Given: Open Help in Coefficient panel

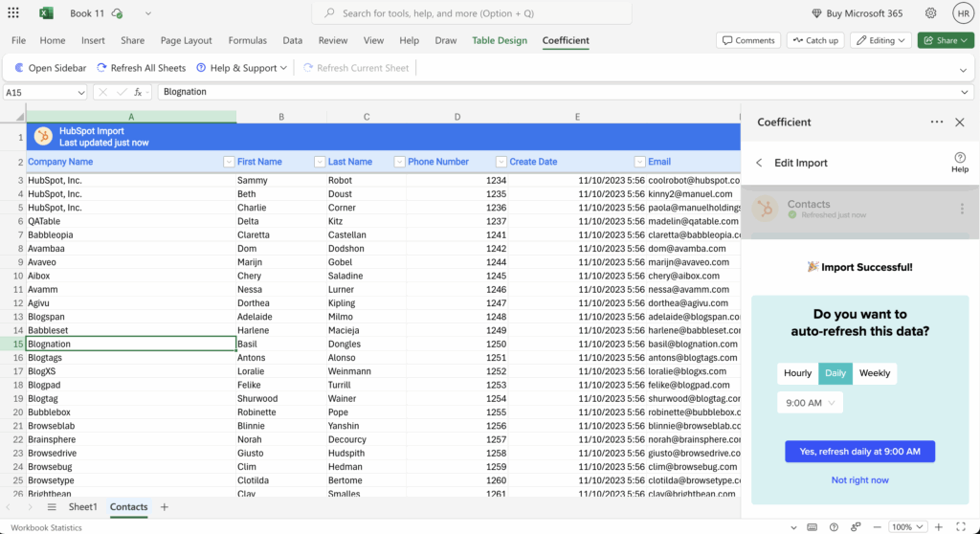Looking at the screenshot, I should (x=959, y=162).
